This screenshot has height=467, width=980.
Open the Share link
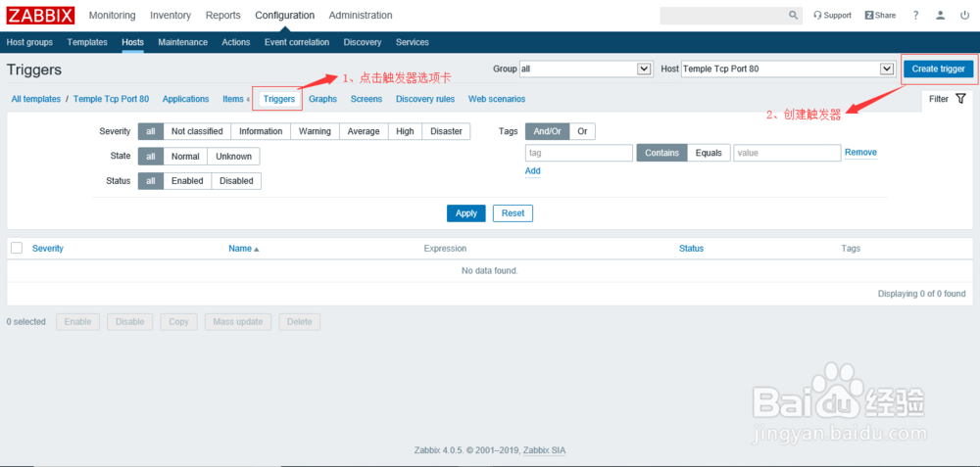(x=880, y=16)
